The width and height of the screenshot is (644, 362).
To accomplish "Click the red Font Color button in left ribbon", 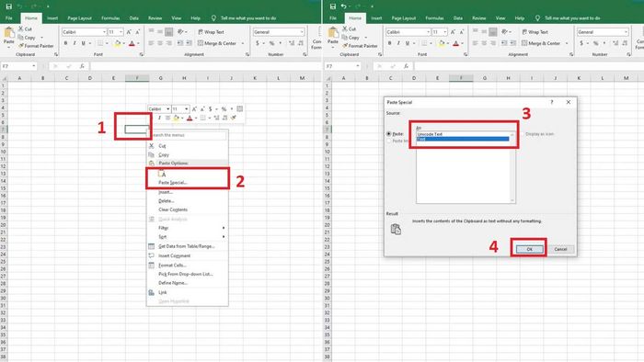I will point(132,43).
